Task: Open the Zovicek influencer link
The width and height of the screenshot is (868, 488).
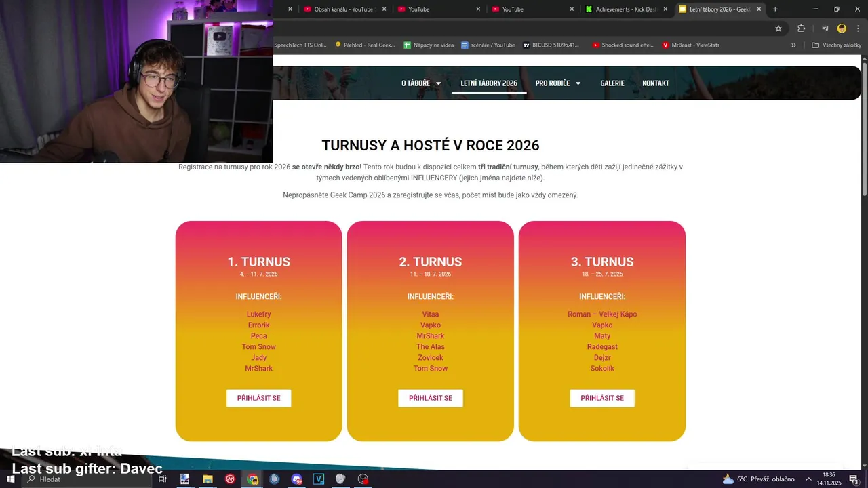Action: [x=431, y=358]
